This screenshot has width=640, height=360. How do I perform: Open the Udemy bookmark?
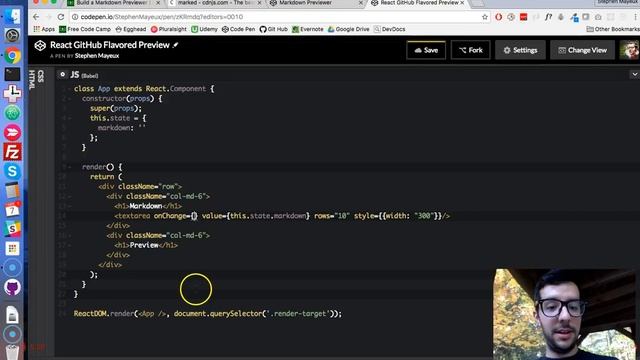(204, 29)
